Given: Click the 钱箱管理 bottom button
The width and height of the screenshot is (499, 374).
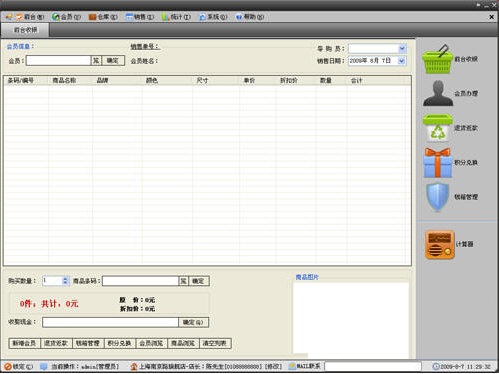Looking at the screenshot, I should click(88, 343).
